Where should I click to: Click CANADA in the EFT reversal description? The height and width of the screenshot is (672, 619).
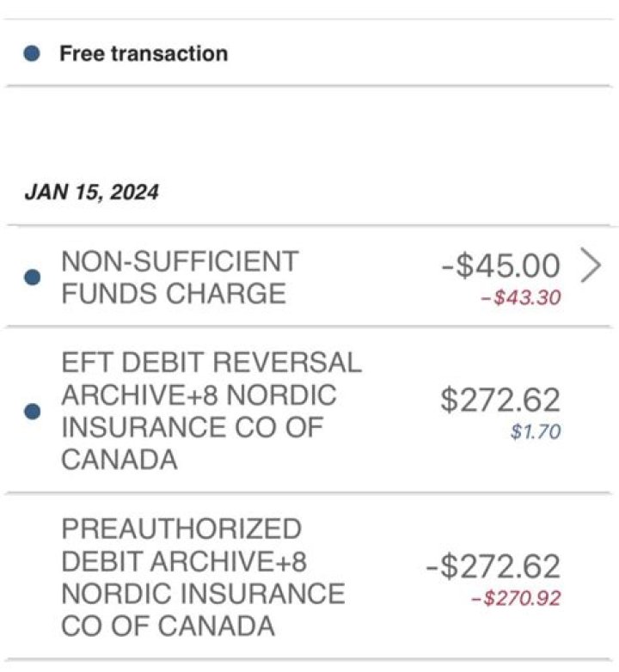point(120,460)
